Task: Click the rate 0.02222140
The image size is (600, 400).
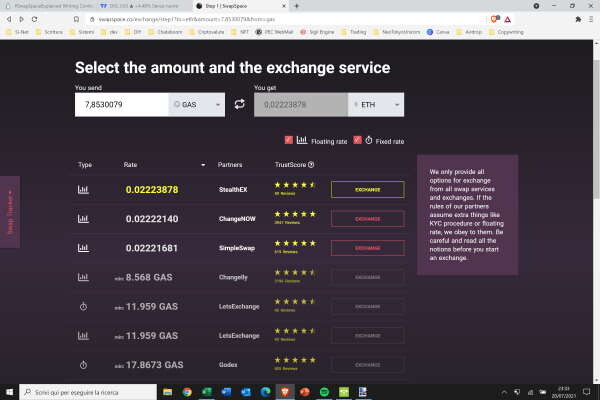Action: click(x=152, y=219)
